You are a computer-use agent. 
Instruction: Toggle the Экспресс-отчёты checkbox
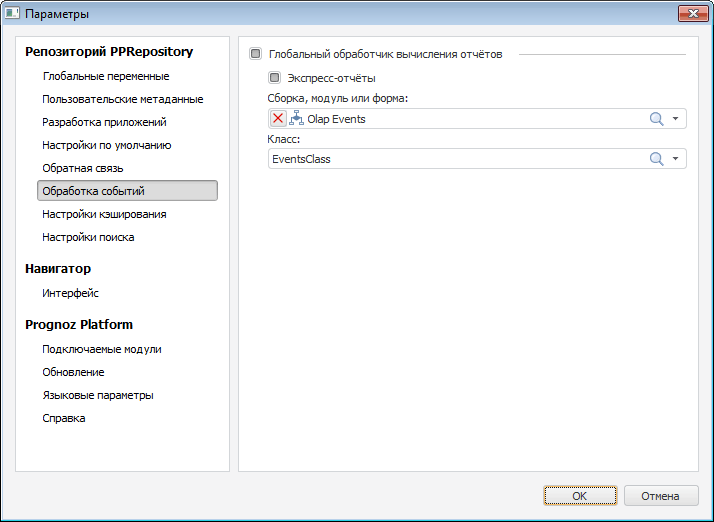(274, 77)
